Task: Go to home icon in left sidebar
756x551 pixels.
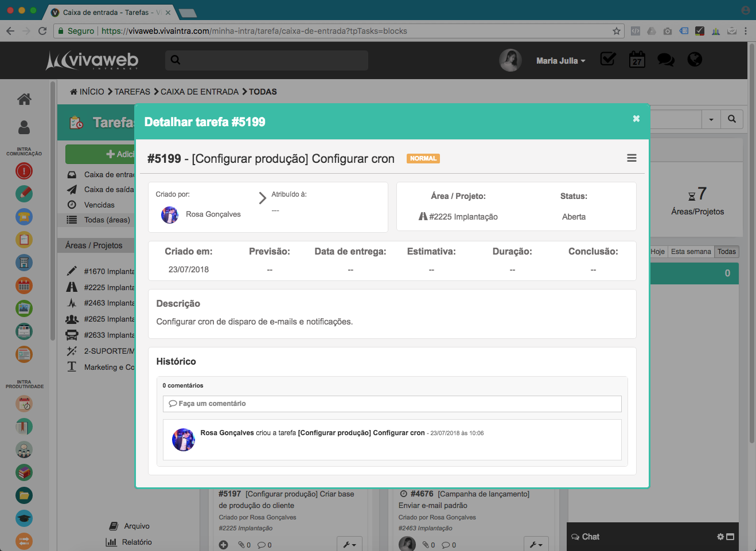Action: point(24,99)
